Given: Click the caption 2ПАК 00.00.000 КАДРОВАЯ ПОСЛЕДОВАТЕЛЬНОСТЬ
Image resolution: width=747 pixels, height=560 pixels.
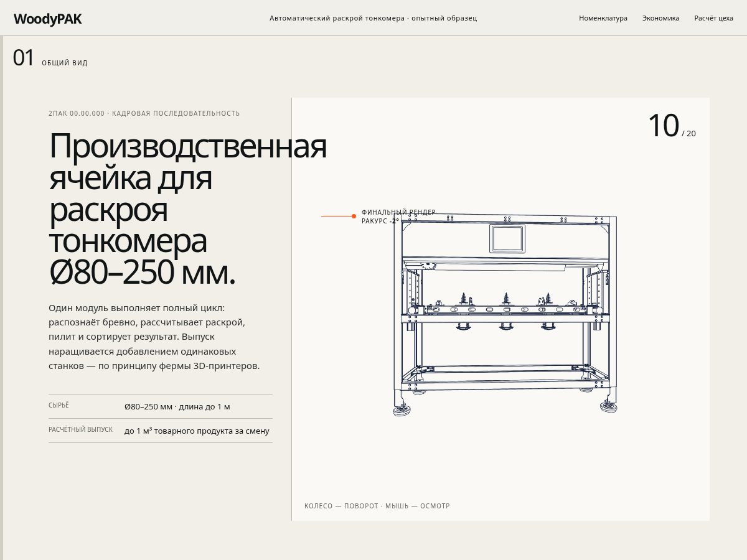Looking at the screenshot, I should click(144, 113).
